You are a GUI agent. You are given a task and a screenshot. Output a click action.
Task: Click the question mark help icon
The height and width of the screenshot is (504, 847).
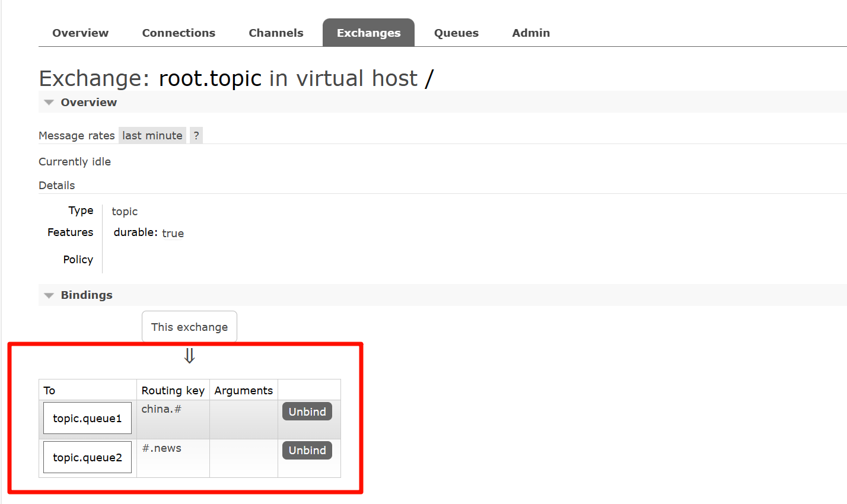pyautogui.click(x=196, y=136)
